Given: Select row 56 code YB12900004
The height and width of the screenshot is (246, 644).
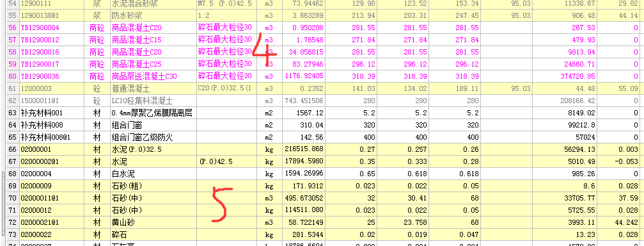Looking at the screenshot, I should (40, 28).
